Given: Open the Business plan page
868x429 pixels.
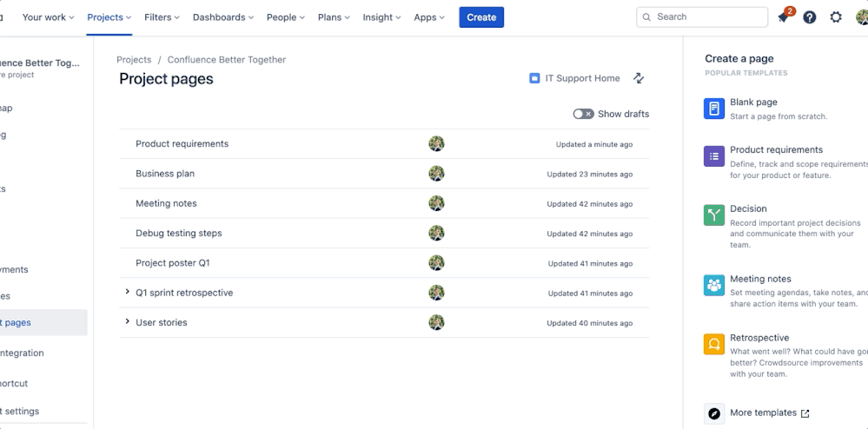Looking at the screenshot, I should click(165, 174).
